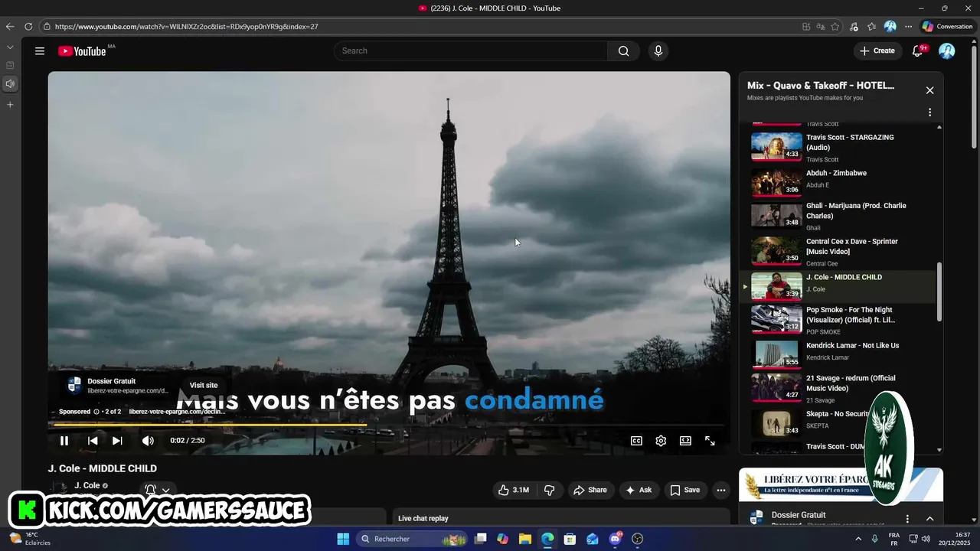
Task: Click the ad progress bar
Action: pos(388,425)
